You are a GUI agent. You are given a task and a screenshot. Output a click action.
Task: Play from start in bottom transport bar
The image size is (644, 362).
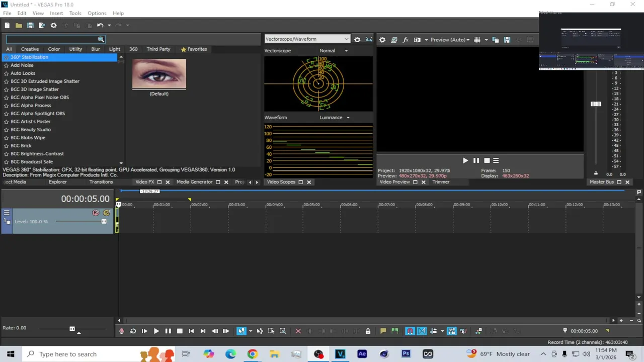coord(144,331)
